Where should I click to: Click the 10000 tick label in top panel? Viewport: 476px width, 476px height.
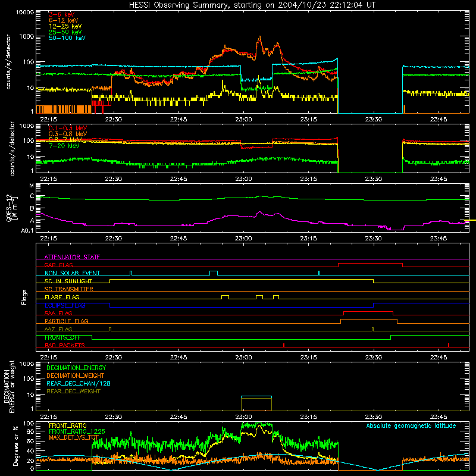[x=25, y=12]
